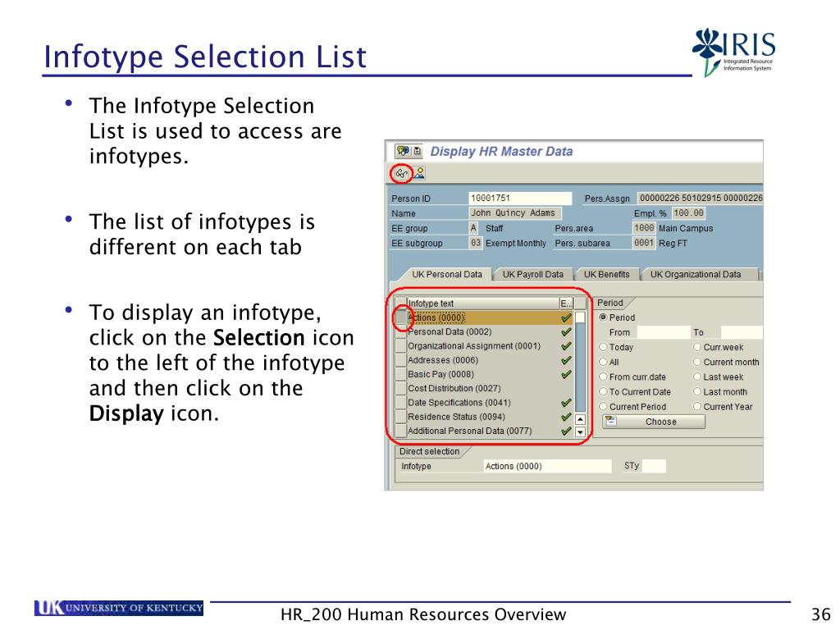Click the green checkmark on Residence Status row

(x=566, y=417)
